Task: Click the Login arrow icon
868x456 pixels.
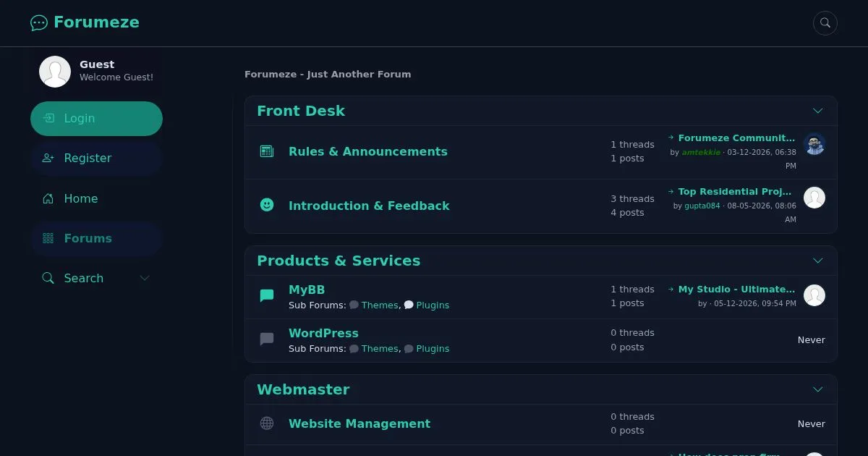Action: [48, 118]
